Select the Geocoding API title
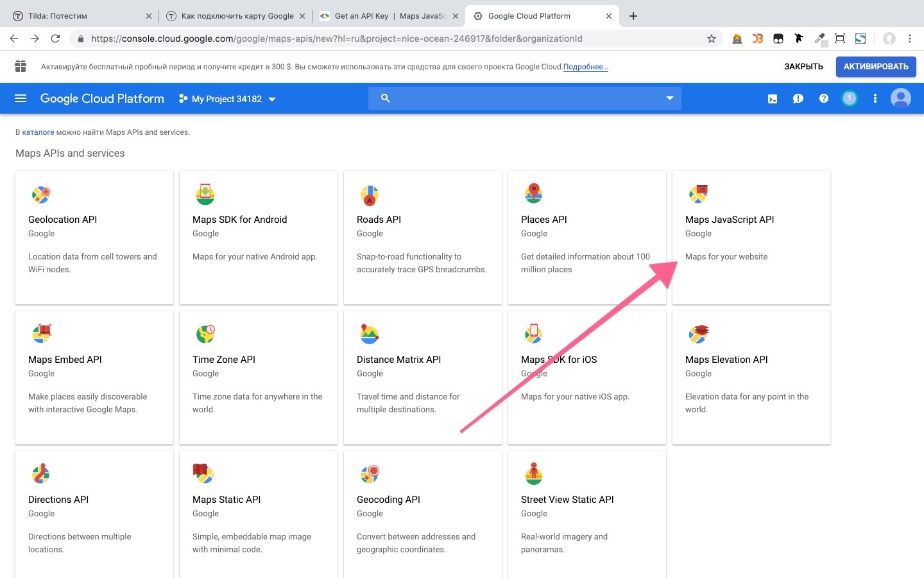 pos(388,500)
